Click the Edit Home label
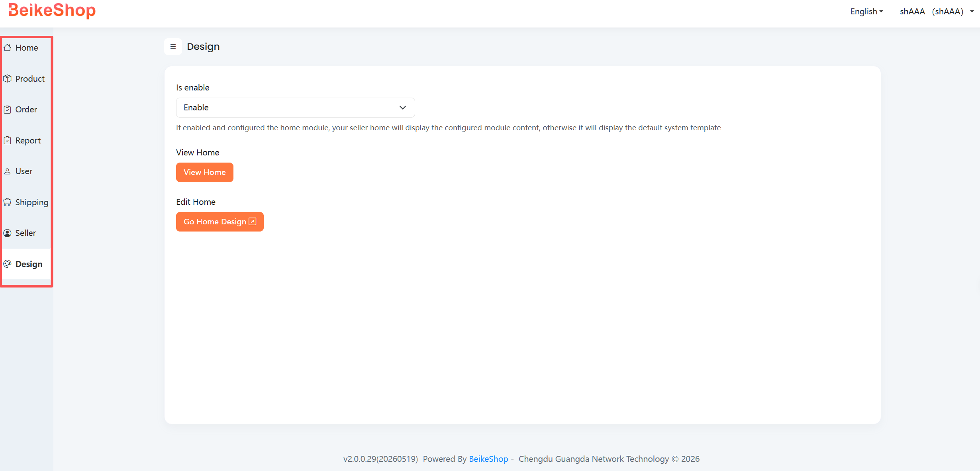This screenshot has width=980, height=471. pos(196,202)
